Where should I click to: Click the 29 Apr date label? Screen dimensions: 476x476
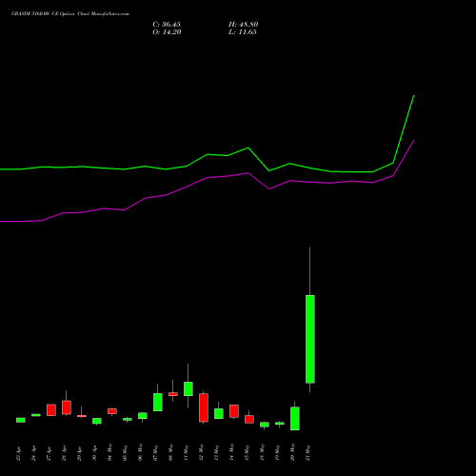click(79, 453)
